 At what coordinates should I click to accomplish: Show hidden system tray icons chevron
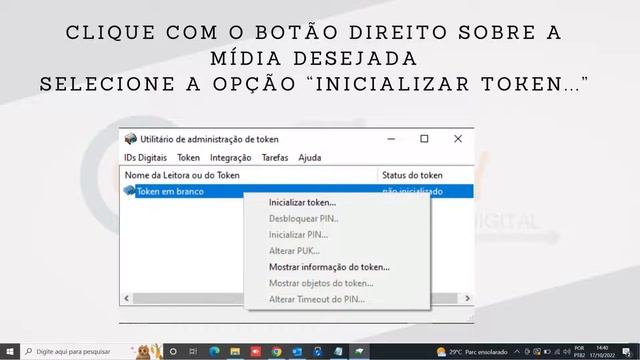pos(517,351)
